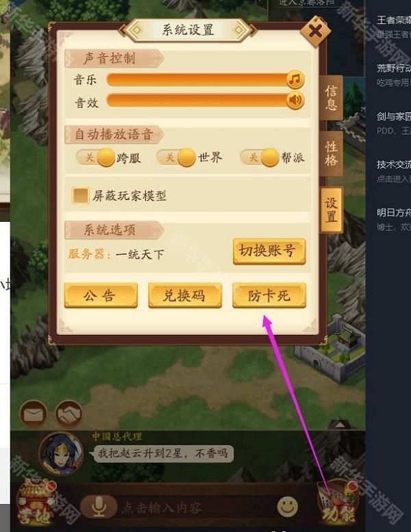Click the sound effects speaker knob
The image size is (411, 532).
(x=295, y=101)
